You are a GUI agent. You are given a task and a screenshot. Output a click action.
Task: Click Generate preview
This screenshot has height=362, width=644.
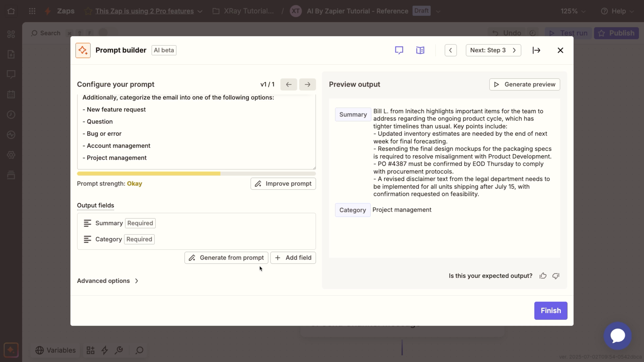coord(524,84)
